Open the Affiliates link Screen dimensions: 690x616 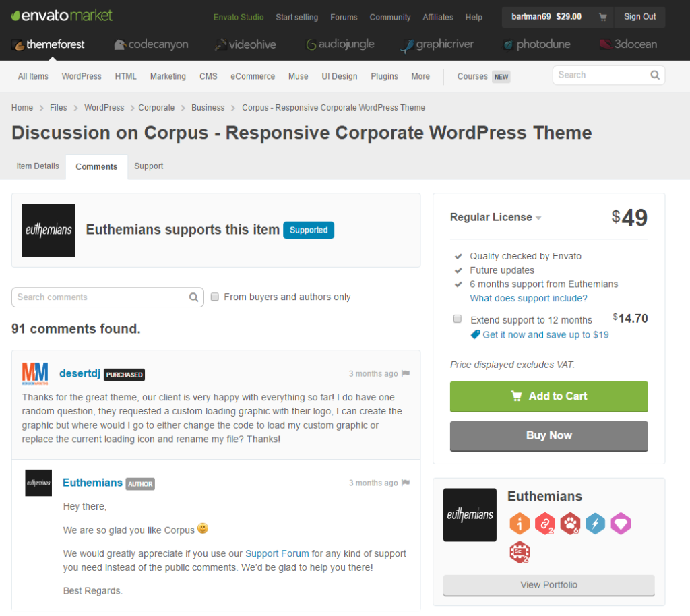point(438,17)
